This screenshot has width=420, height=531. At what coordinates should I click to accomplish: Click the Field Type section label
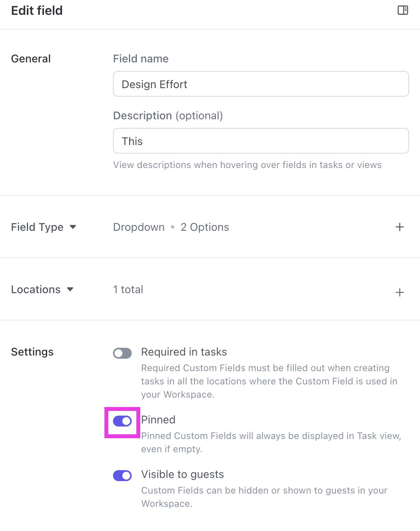coord(37,227)
